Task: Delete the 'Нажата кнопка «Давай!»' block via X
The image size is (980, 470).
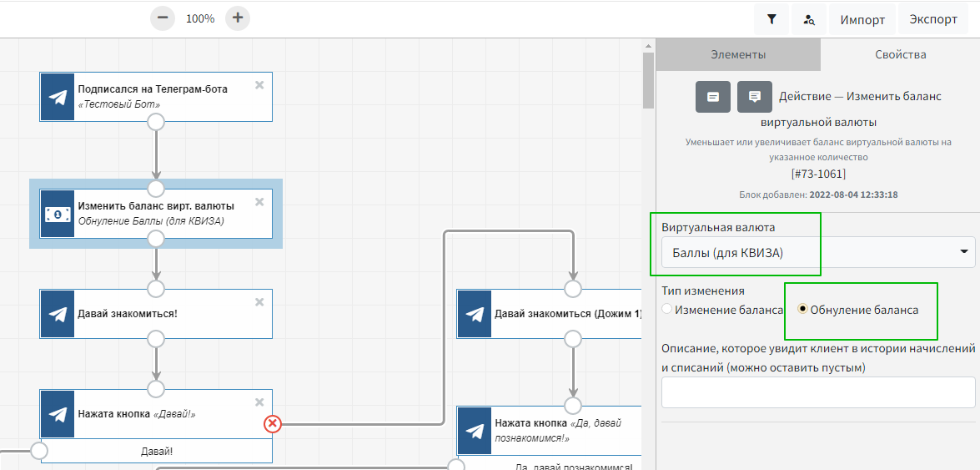Action: tap(259, 402)
